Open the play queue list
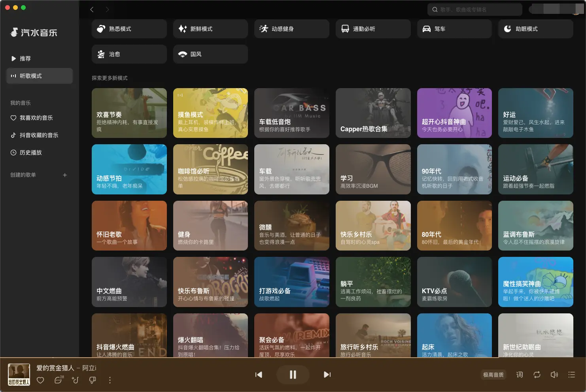586x392 pixels. pos(571,375)
